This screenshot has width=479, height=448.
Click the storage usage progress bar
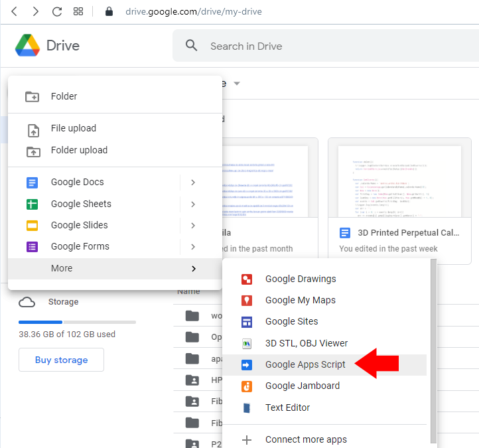point(77,322)
